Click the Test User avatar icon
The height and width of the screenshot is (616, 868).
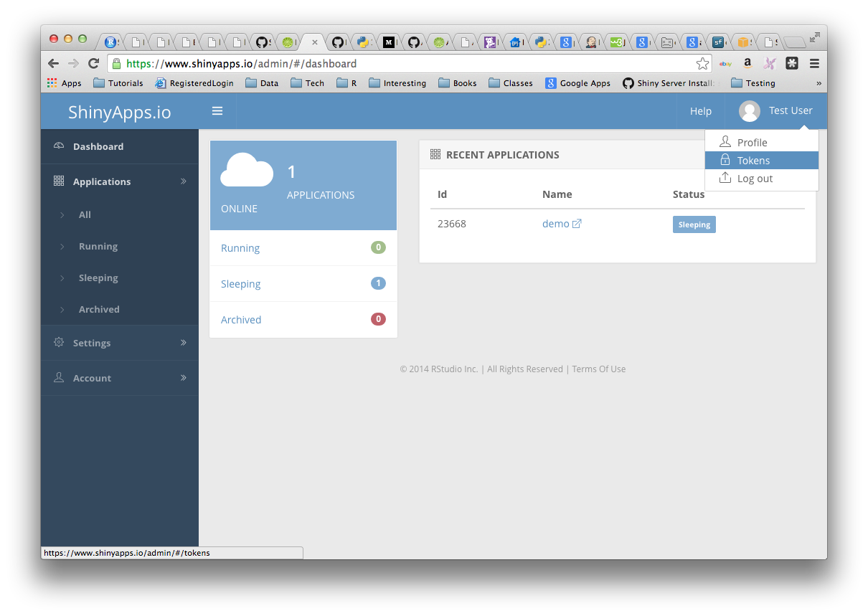[x=750, y=110]
